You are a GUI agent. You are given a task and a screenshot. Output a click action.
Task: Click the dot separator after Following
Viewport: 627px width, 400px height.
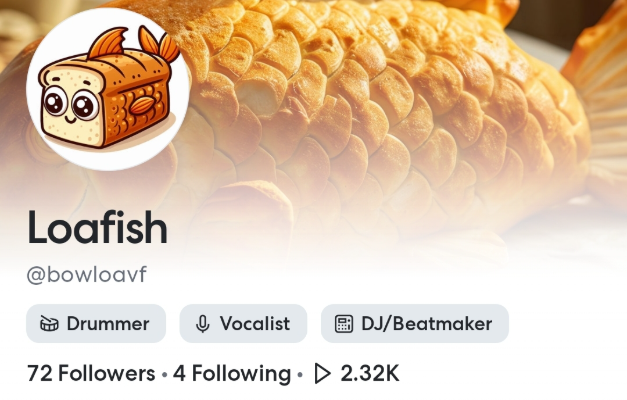[300, 375]
